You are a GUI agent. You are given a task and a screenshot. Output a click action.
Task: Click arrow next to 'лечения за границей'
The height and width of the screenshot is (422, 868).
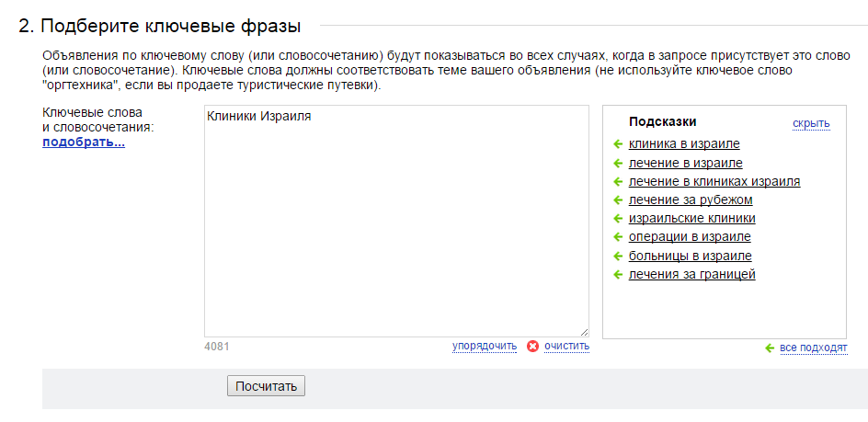click(618, 275)
